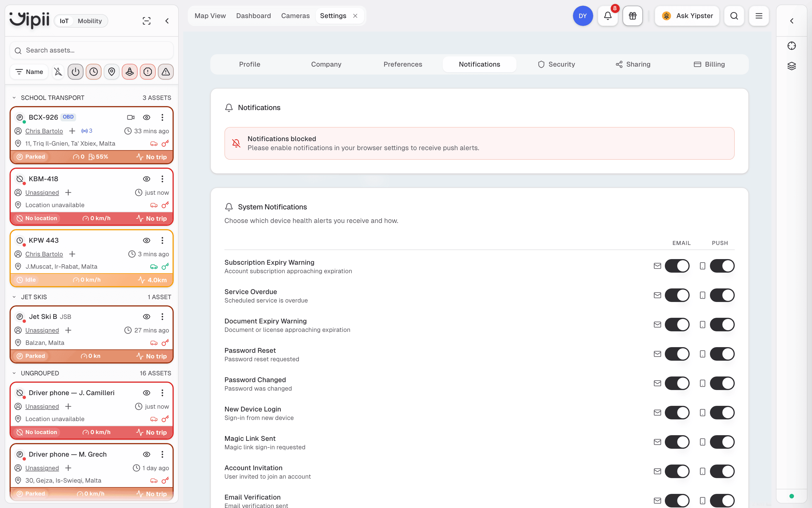Disable email for Subscription Expiry Warning

click(677, 266)
